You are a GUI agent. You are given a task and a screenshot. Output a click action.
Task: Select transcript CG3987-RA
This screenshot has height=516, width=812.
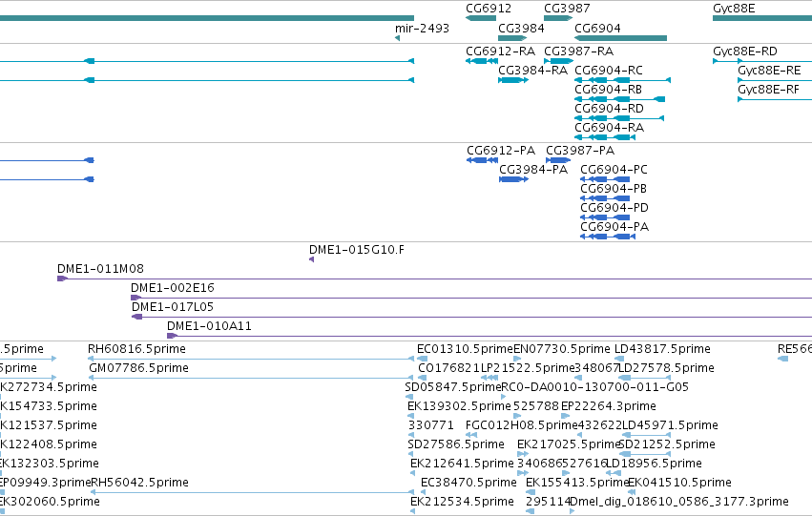tap(558, 61)
